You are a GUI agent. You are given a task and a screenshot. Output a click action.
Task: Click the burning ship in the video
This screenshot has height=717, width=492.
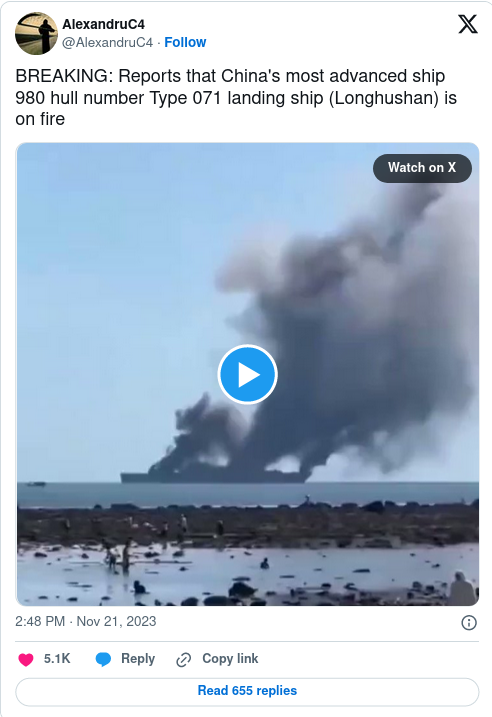215,473
